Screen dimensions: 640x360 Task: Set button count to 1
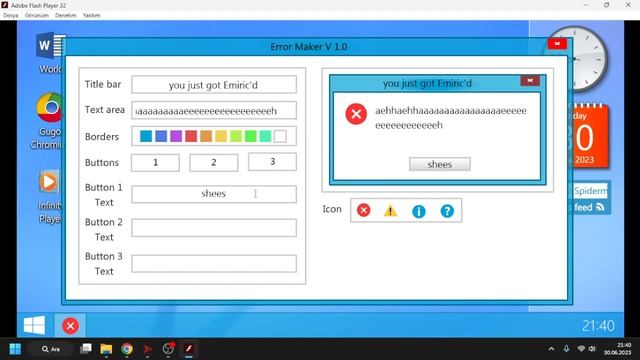click(x=155, y=162)
